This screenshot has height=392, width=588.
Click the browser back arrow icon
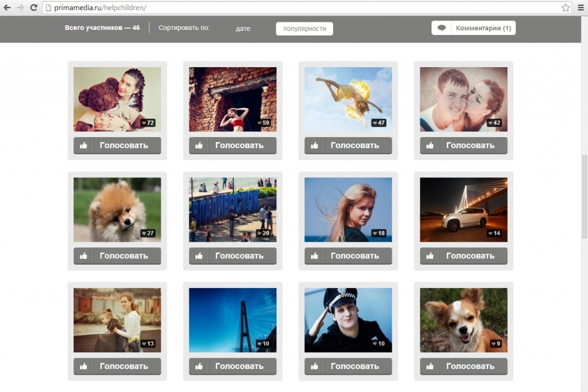point(7,7)
